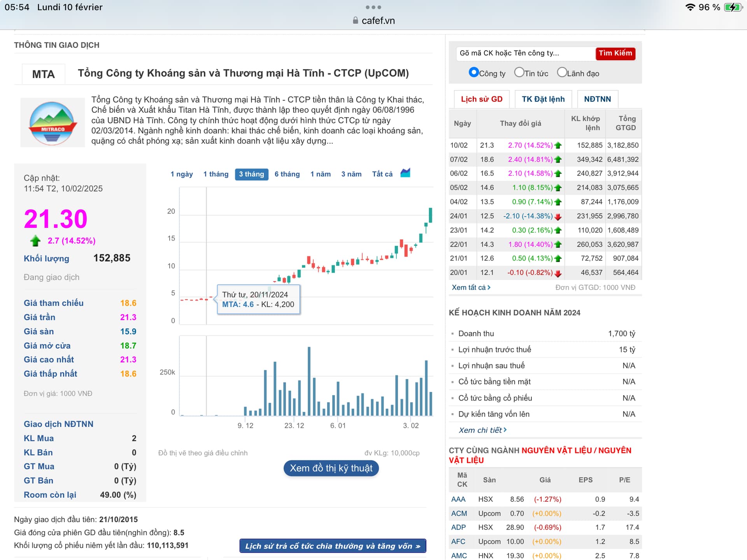Image resolution: width=747 pixels, height=560 pixels.
Task: Select the Lãnh đạo radio button
Action: point(562,72)
